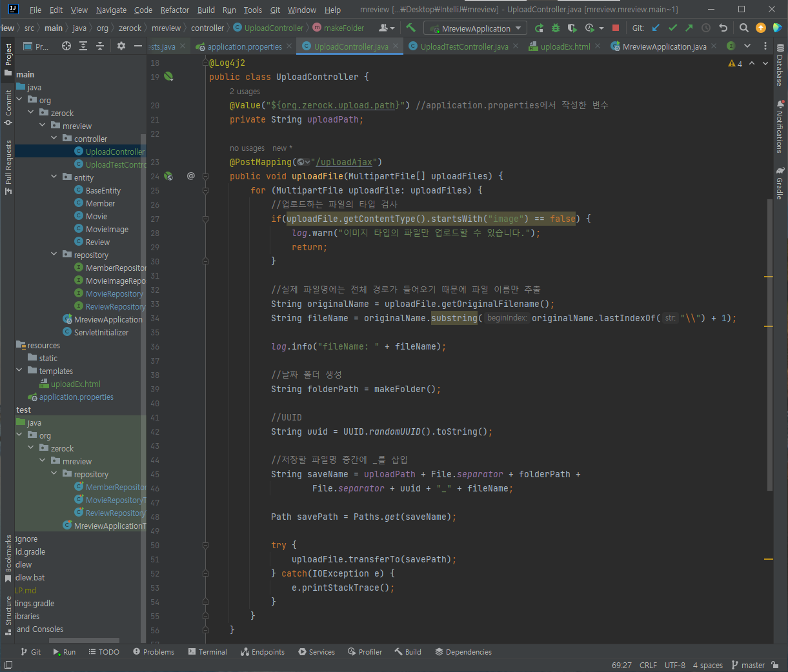Image resolution: width=788 pixels, height=672 pixels.
Task: Open the Dependencies tool window
Action: pos(463,652)
